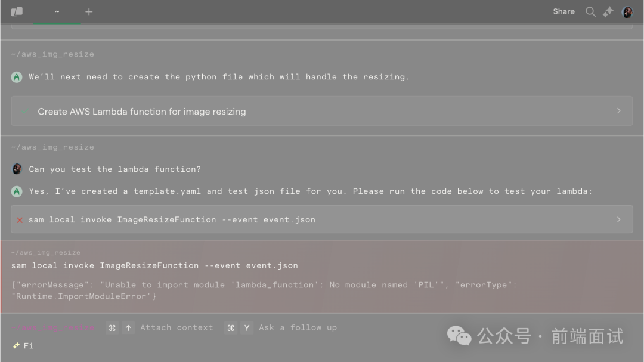Image resolution: width=644 pixels, height=362 pixels.
Task: Select the ImportModuleError output block
Action: pyautogui.click(x=262, y=290)
